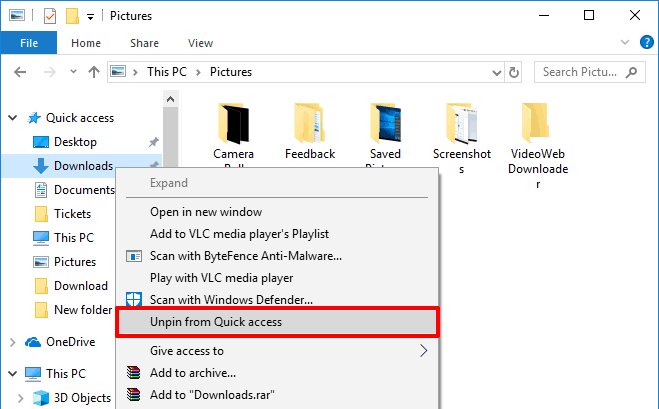
Task: Click Open in new window
Action: pos(205,211)
